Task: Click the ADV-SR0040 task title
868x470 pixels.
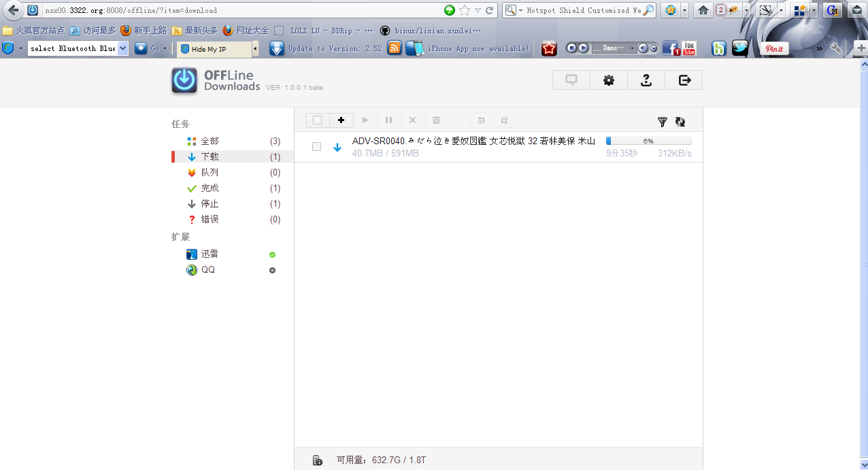Action: tap(473, 141)
